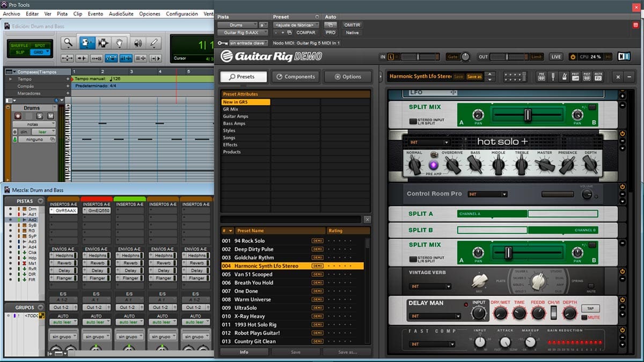Select GR Mix in Preset Attributes

(246, 109)
